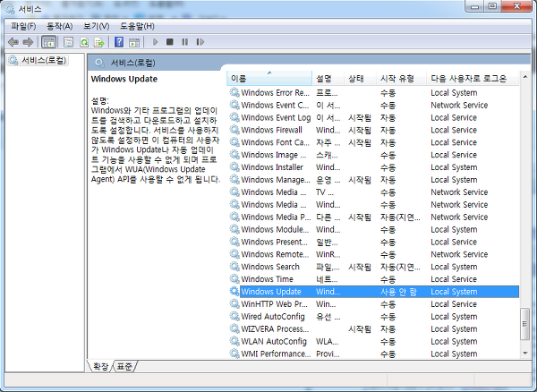Select the Windows Search service name

(x=270, y=267)
